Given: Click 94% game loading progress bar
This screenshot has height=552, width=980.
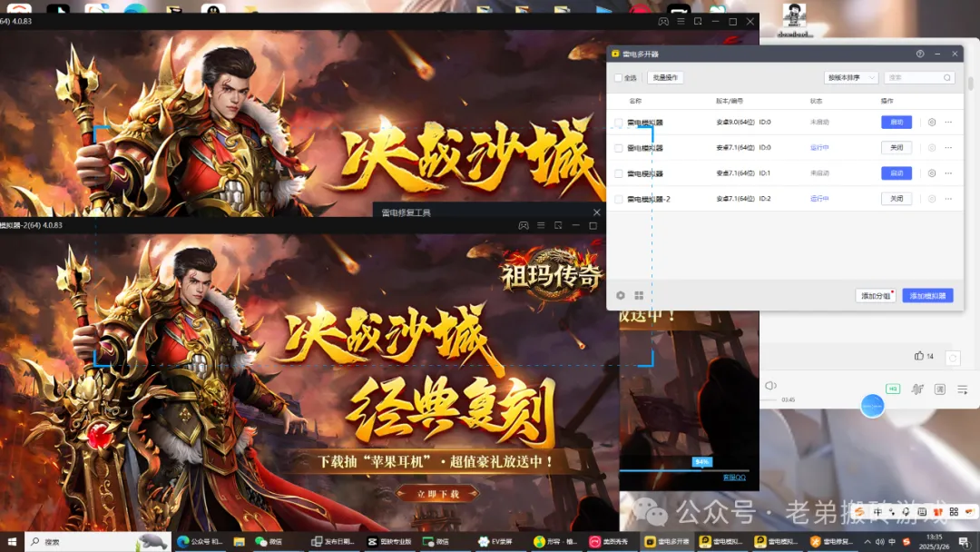Looking at the screenshot, I should (684, 470).
